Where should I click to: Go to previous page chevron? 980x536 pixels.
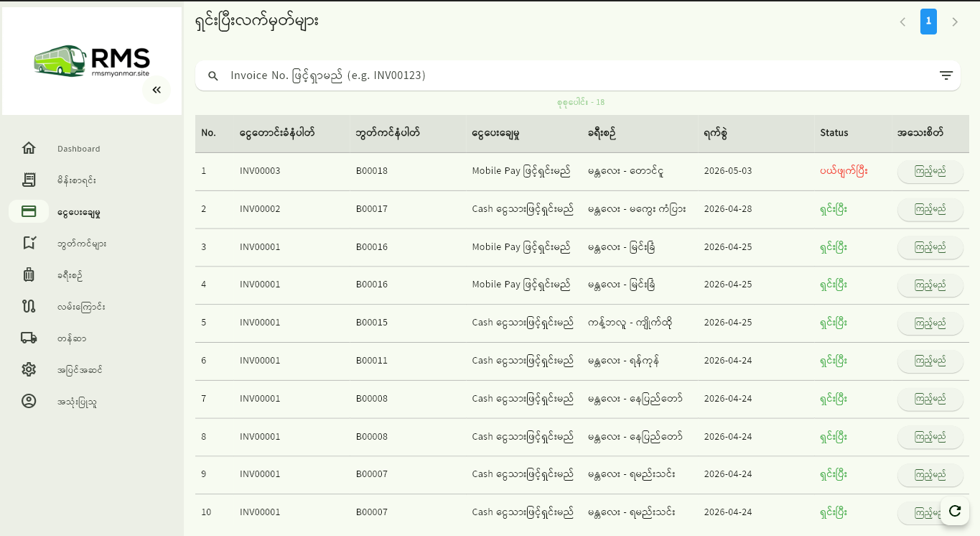coord(902,22)
